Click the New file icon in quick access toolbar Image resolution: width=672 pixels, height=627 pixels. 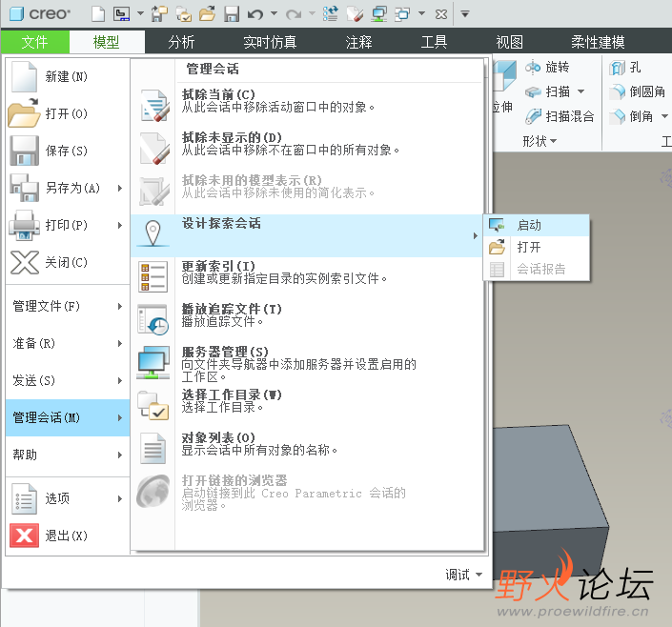(98, 14)
